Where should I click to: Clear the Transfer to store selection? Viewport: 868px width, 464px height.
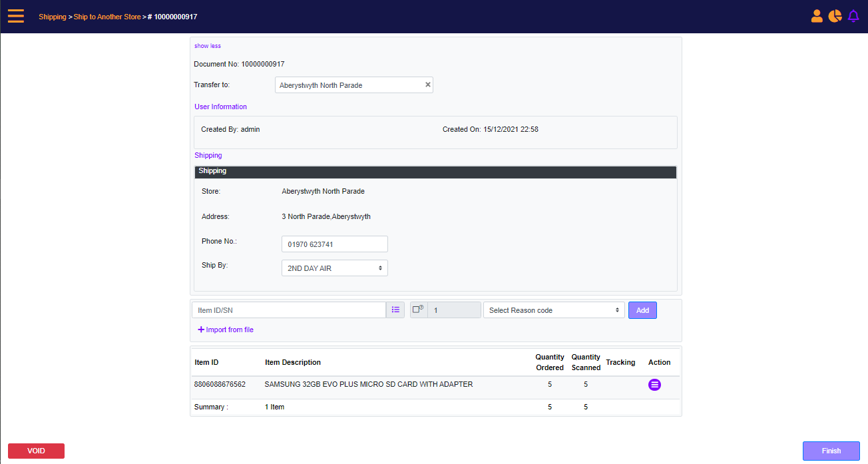pyautogui.click(x=428, y=85)
